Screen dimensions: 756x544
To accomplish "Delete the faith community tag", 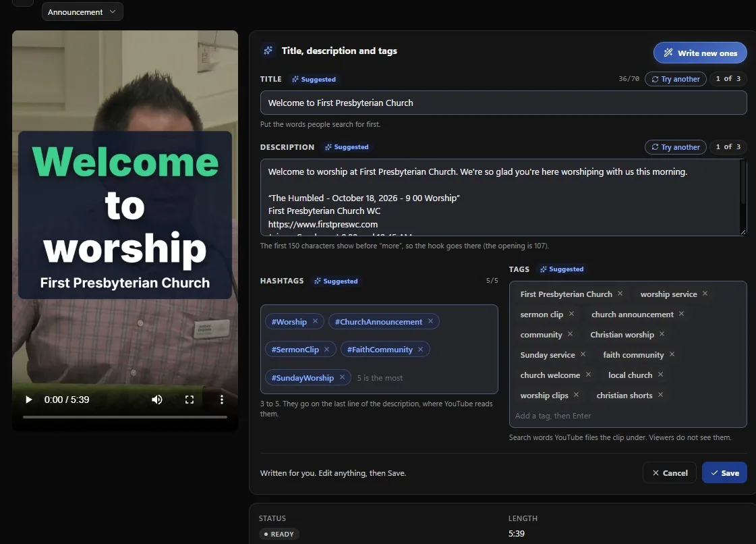I will point(672,354).
